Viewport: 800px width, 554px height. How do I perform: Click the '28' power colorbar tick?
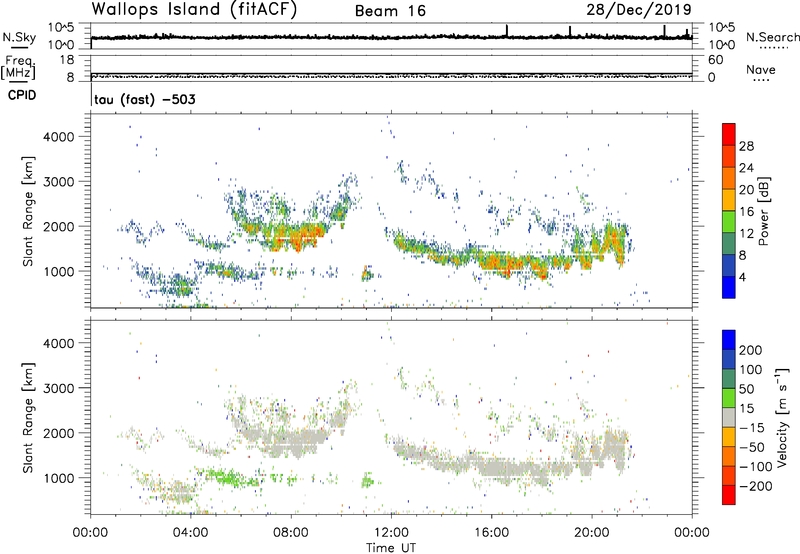coord(746,146)
